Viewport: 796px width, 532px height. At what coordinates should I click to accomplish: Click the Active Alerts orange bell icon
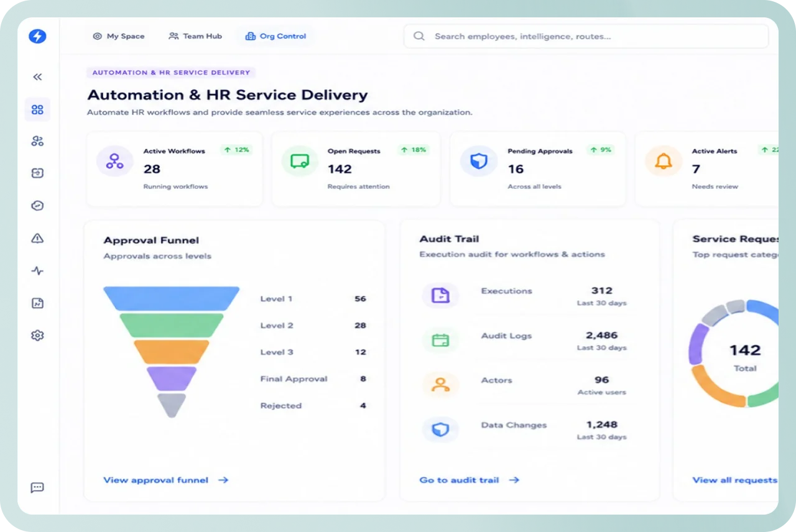click(664, 162)
